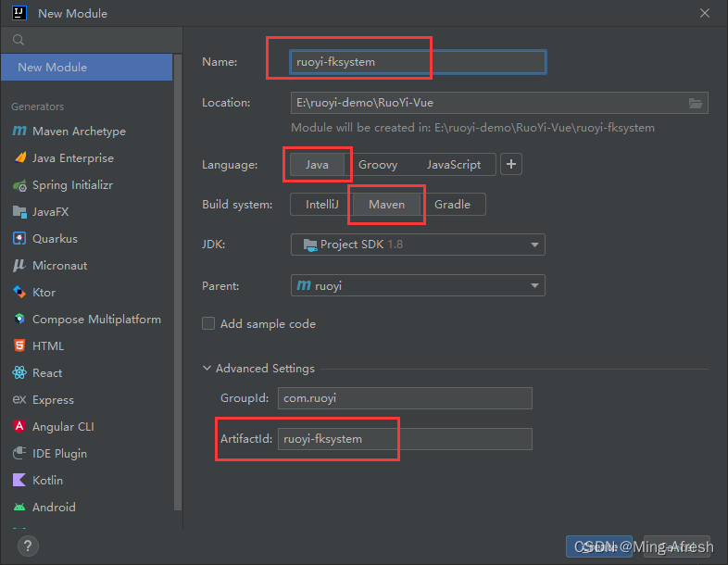728x565 pixels.
Task: Select the JavaFX generator entry
Action: point(50,212)
